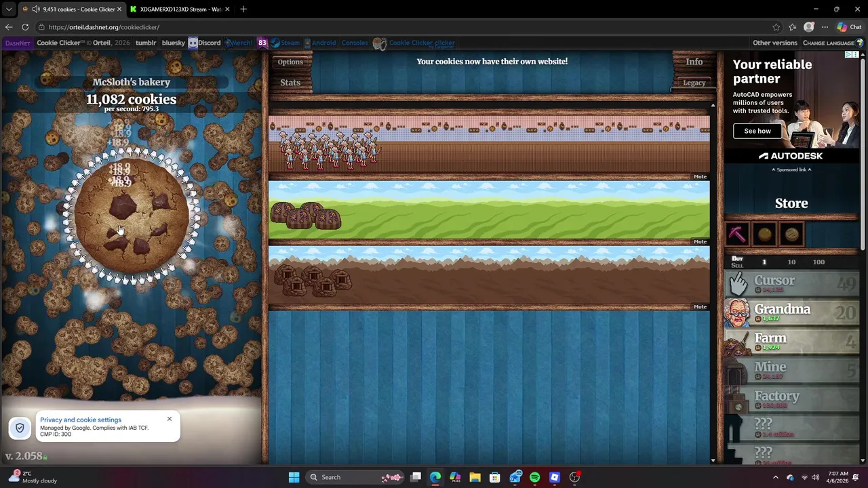The image size is (868, 488).
Task: Open the Options menu
Action: [290, 62]
